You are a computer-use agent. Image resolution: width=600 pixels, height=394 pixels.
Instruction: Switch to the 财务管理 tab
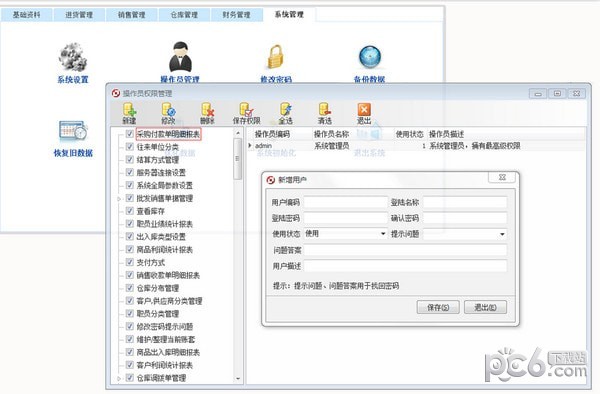236,15
